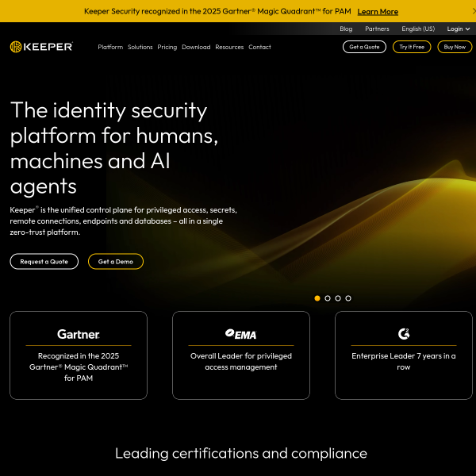This screenshot has height=476, width=476.
Task: Open the Blog link
Action: pos(346,29)
